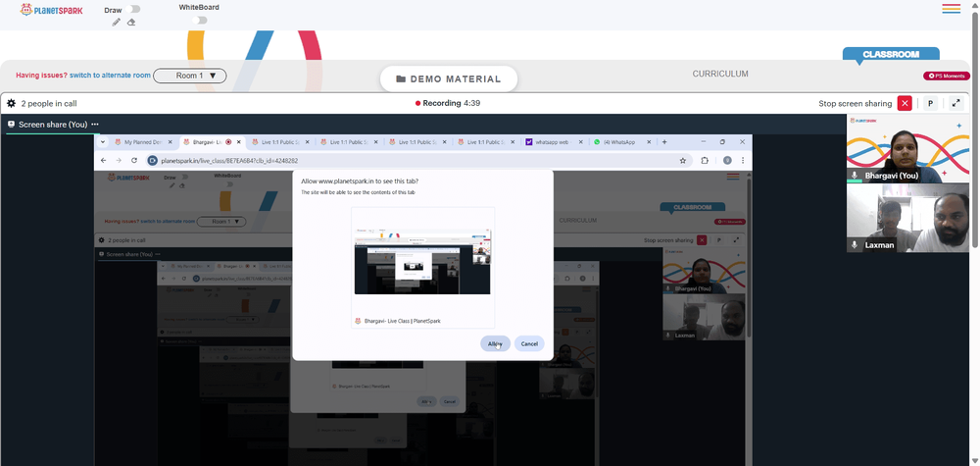Open the profile avatar in shared browser
This screenshot has height=466, width=980.
pyautogui.click(x=727, y=161)
